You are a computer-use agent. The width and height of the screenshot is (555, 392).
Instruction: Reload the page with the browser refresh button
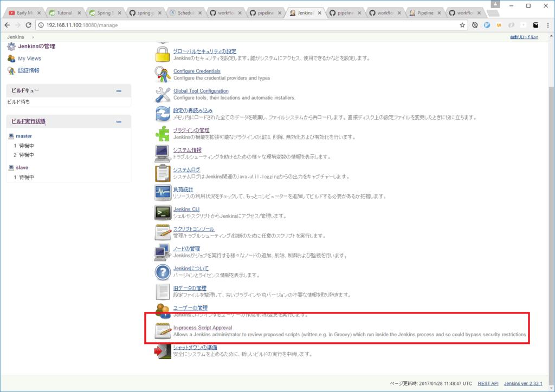click(x=29, y=25)
